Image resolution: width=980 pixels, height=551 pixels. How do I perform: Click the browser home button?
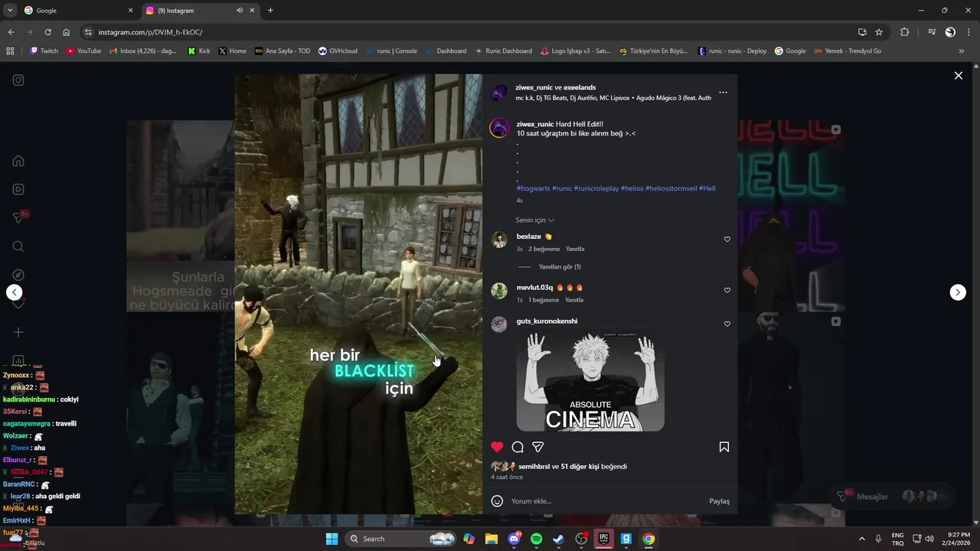67,32
